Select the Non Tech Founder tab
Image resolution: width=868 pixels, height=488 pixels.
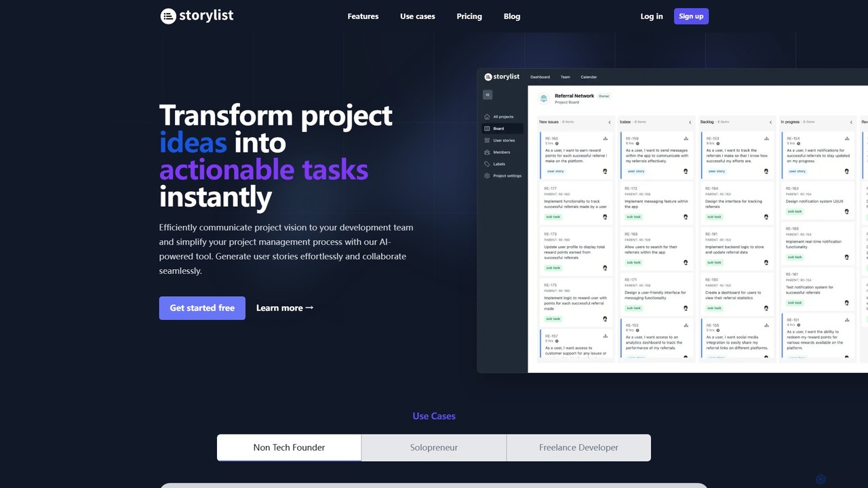click(289, 447)
